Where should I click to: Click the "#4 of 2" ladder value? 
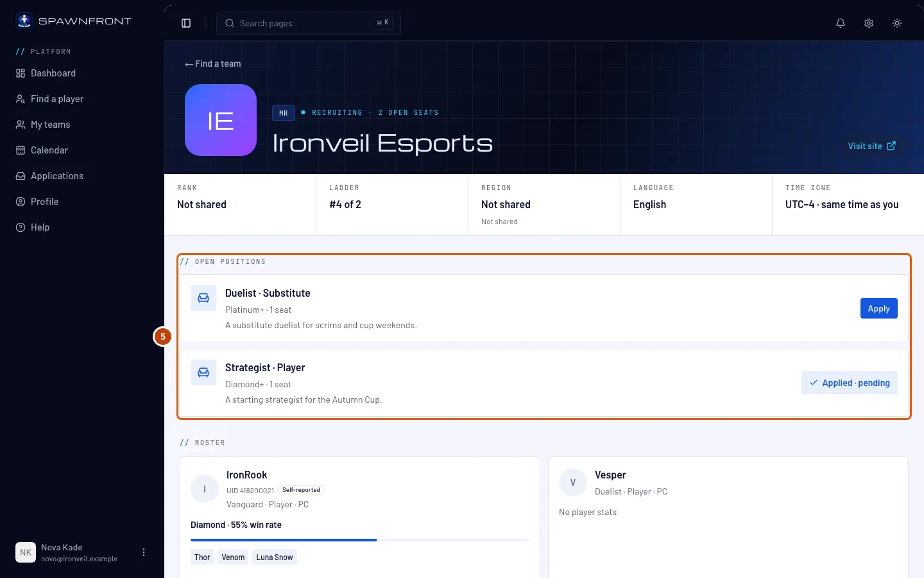coord(345,204)
